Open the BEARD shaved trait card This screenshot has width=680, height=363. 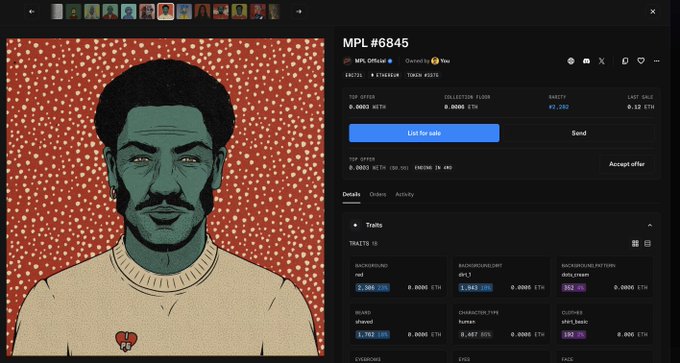[x=398, y=324]
